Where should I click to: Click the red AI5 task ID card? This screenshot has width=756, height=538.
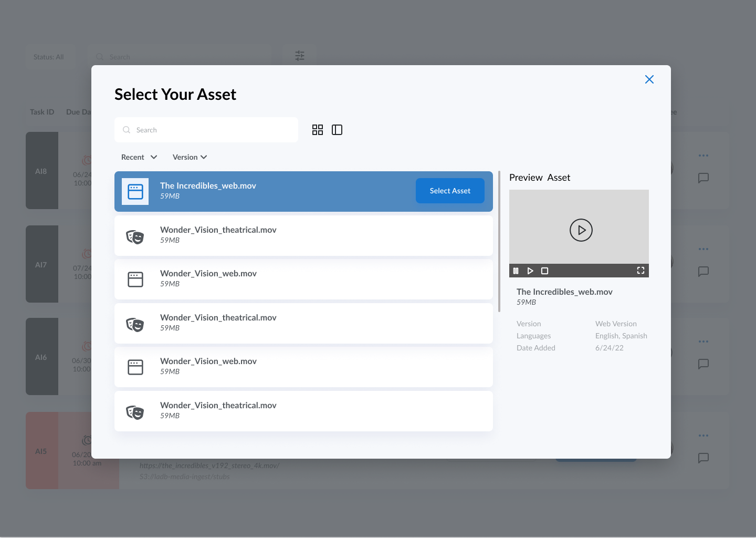coord(42,451)
